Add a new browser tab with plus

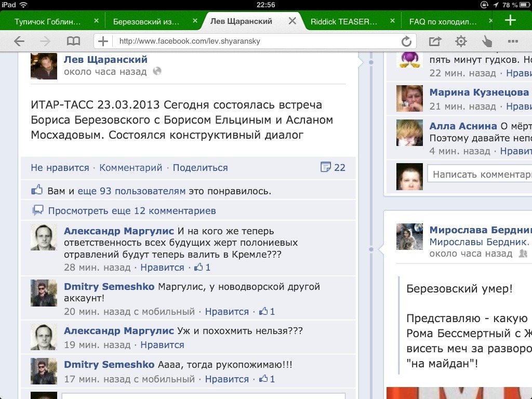[x=510, y=20]
